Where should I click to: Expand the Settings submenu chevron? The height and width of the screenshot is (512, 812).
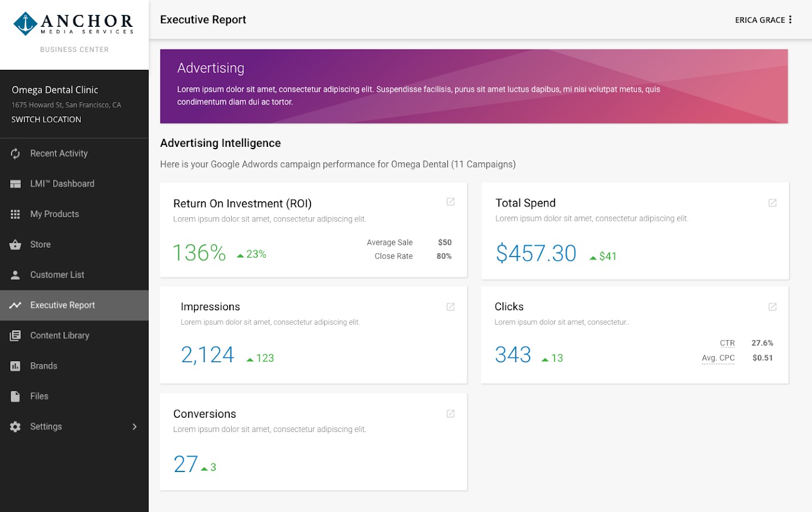click(x=134, y=427)
